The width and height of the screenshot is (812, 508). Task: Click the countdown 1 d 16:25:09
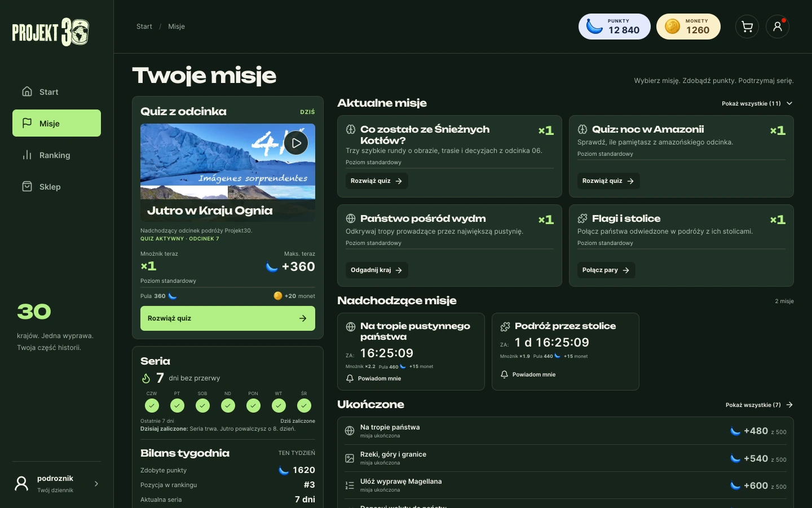tap(552, 343)
